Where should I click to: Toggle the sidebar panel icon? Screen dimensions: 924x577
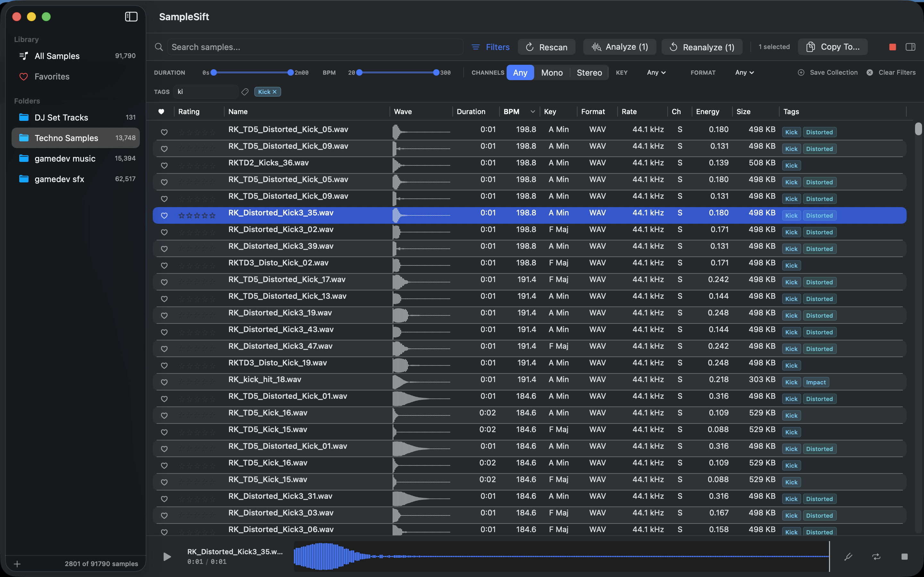(x=131, y=16)
